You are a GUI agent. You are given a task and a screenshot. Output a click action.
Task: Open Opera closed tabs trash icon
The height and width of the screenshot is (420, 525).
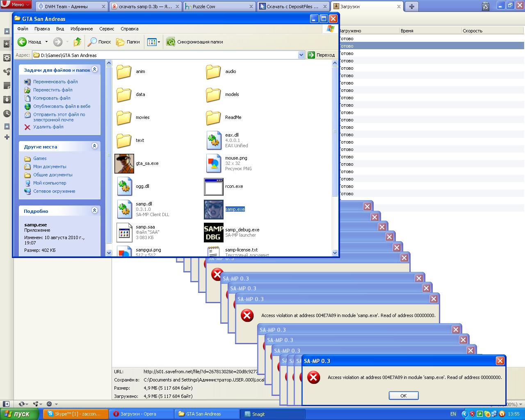point(486,6)
